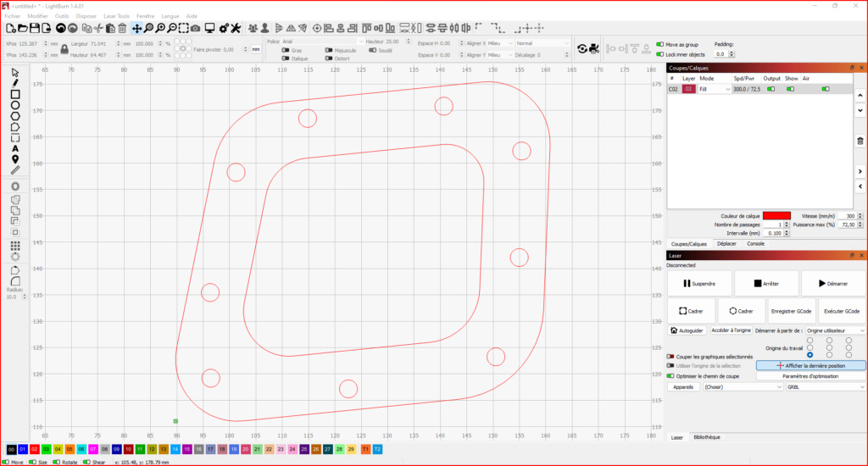Open settings gear icon
This screenshot has height=466, width=868.
pyautogui.click(x=224, y=28)
